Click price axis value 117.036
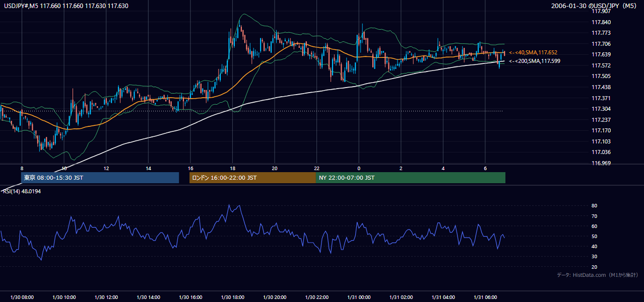This screenshot has height=302, width=644. pos(601,152)
